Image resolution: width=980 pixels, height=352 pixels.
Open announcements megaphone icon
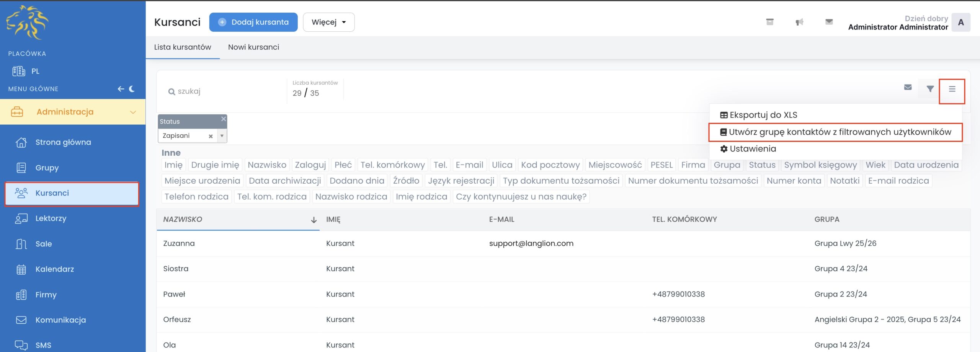coord(799,22)
